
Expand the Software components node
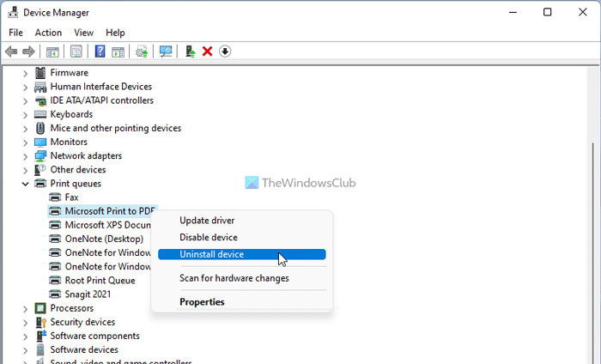coord(25,337)
